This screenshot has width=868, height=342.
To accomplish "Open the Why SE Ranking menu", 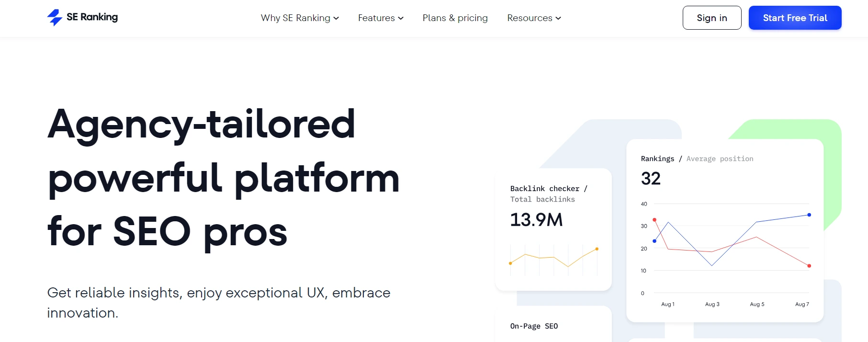I will pos(300,18).
